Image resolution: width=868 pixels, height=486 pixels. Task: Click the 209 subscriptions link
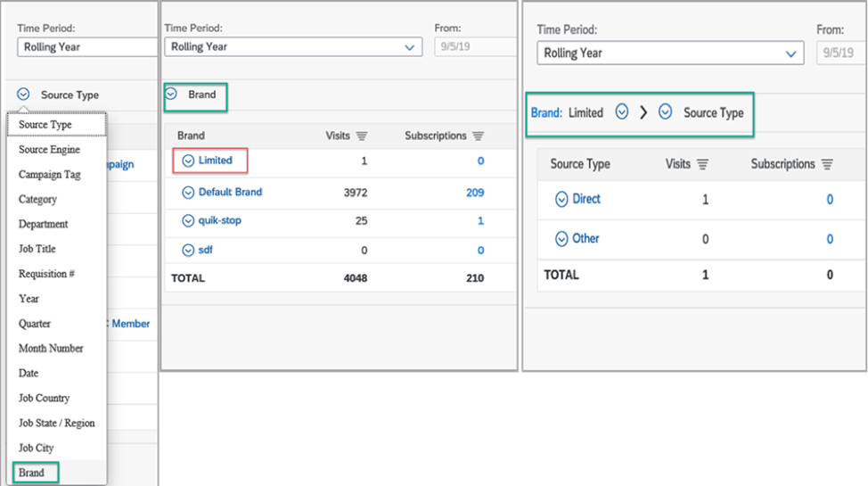(x=474, y=193)
